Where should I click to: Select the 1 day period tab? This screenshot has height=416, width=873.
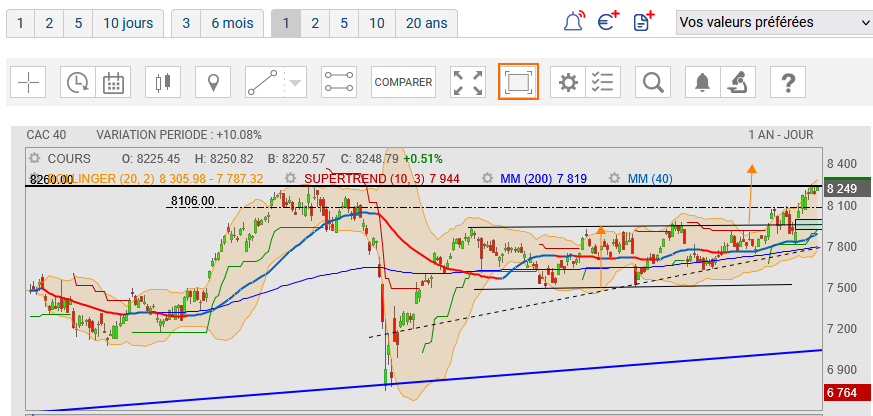tap(21, 23)
